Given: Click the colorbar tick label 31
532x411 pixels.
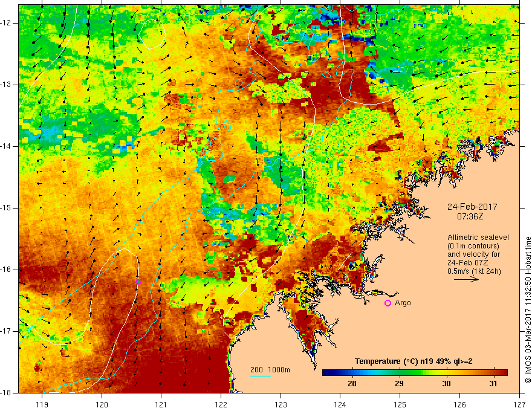Looking at the screenshot, I should (493, 384).
